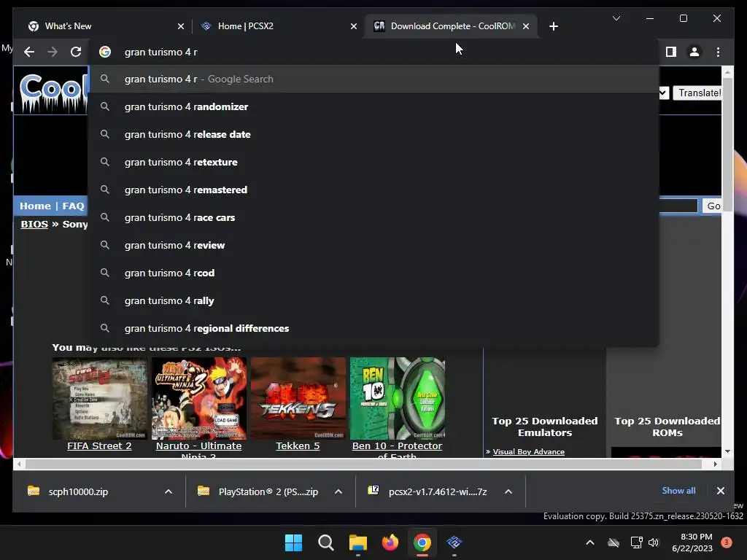The width and height of the screenshot is (747, 560).
Task: Switch to the Home | PCSX2 tab
Action: pyautogui.click(x=277, y=26)
